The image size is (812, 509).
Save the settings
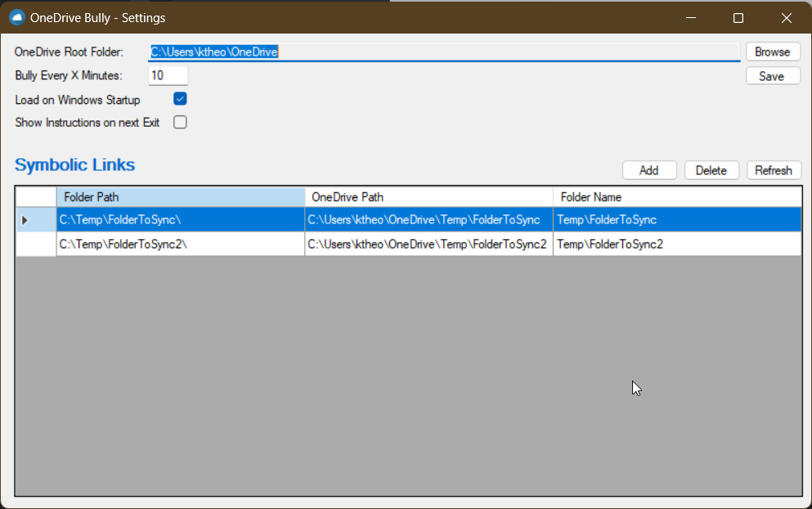pos(773,76)
